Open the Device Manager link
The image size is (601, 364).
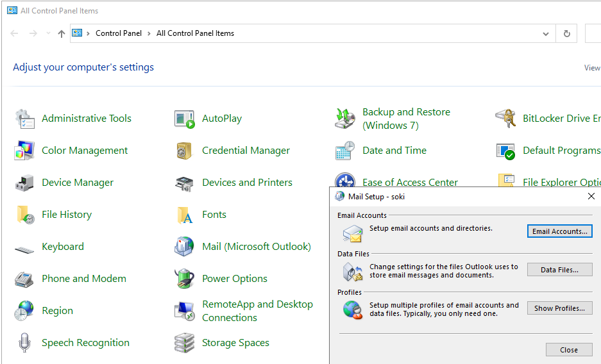[x=78, y=183]
